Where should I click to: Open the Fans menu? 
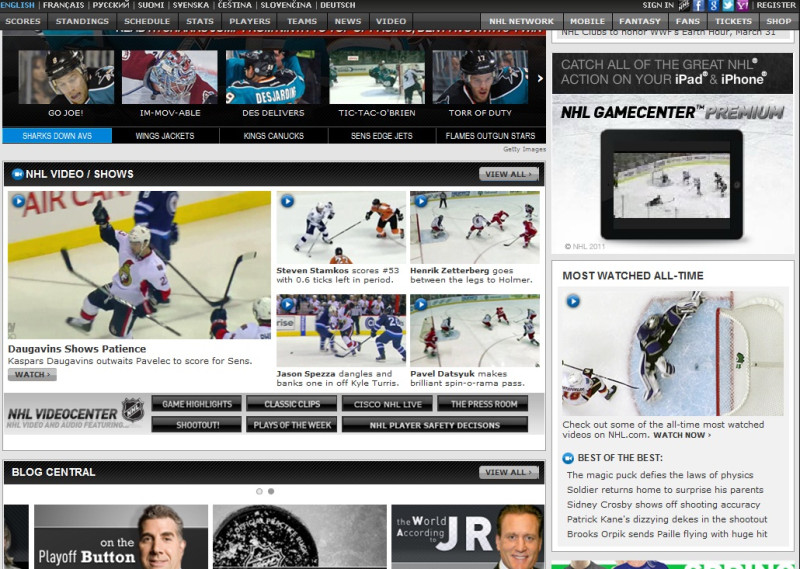(x=688, y=21)
